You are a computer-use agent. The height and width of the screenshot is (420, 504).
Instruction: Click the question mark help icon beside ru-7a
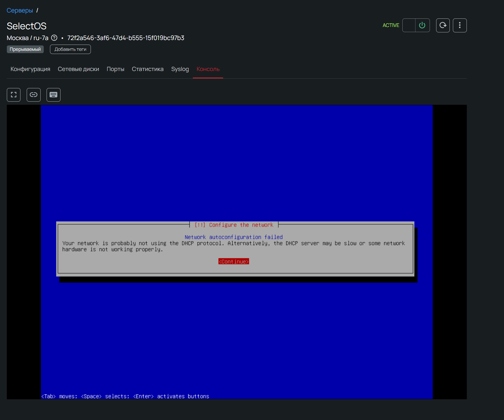click(x=54, y=38)
